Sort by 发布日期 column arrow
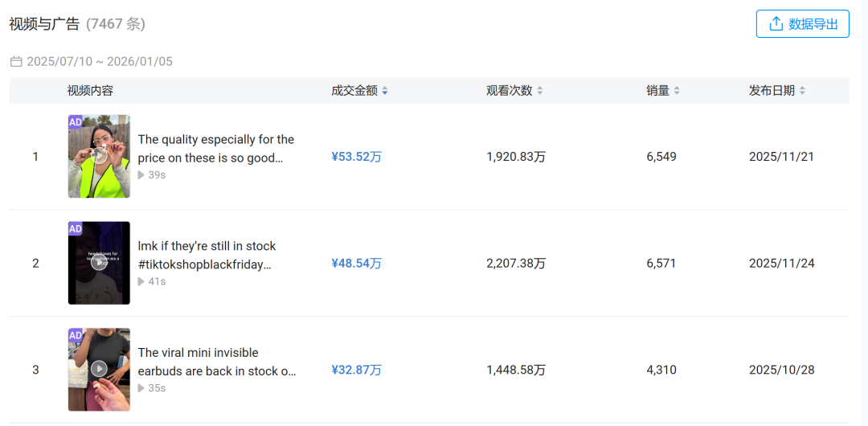Image resolution: width=868 pixels, height=426 pixels. pyautogui.click(x=802, y=91)
